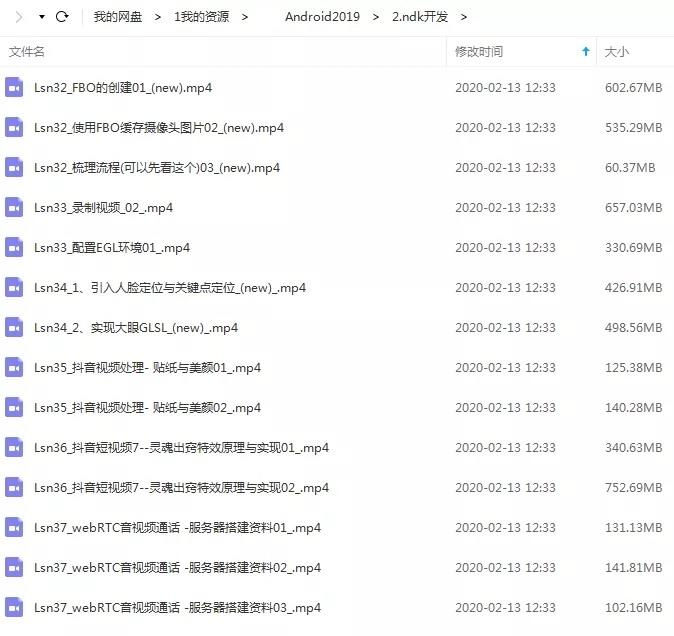Refresh the current folder listing
674x636 pixels.
coord(62,17)
